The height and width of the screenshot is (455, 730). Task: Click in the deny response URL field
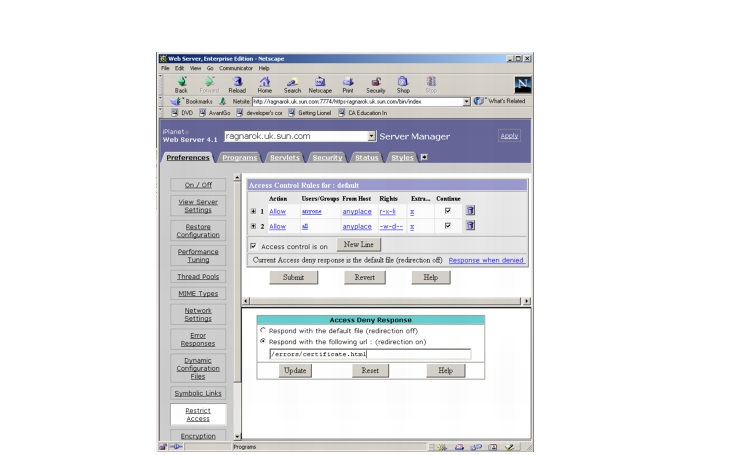click(x=370, y=354)
